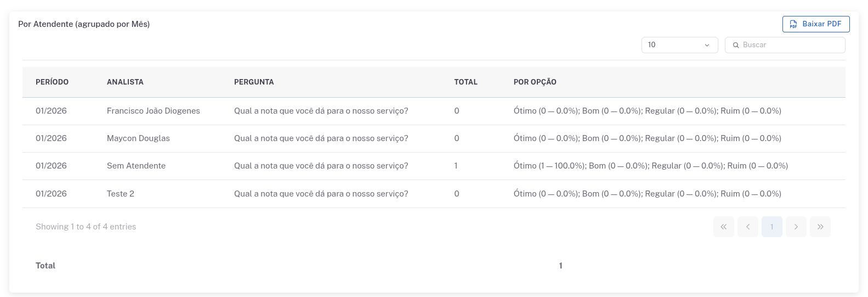Click the dropdown arrow in page size selector

(x=707, y=45)
